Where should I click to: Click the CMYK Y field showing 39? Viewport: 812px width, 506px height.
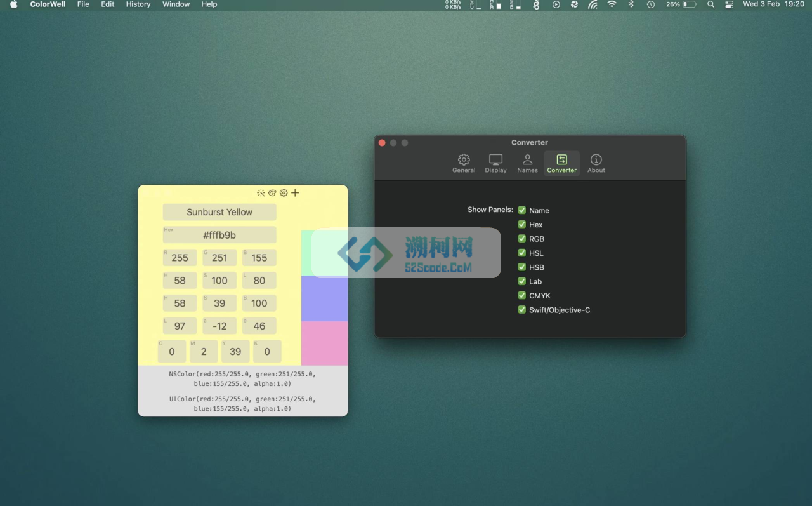tap(235, 351)
